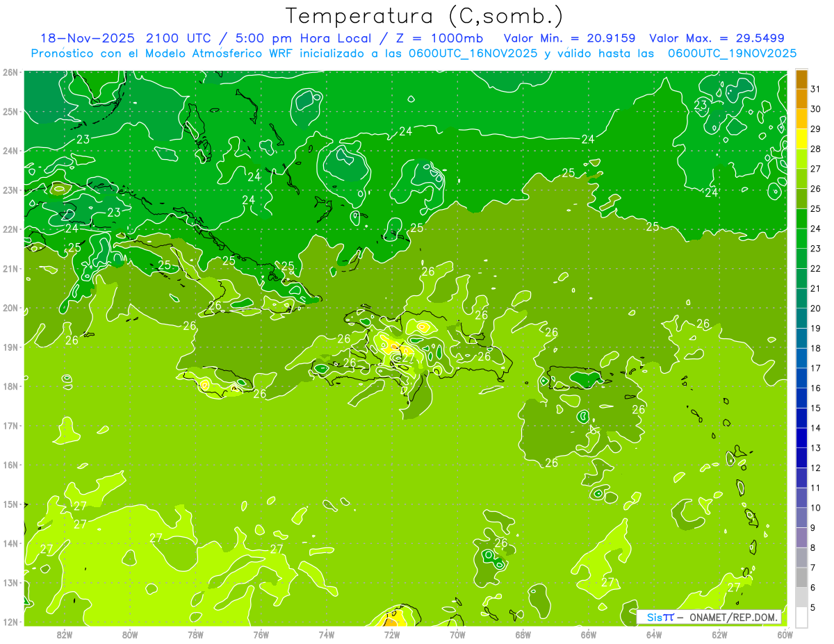Click the '22' colorbar label
This screenshot has height=644, width=834.
(x=816, y=269)
